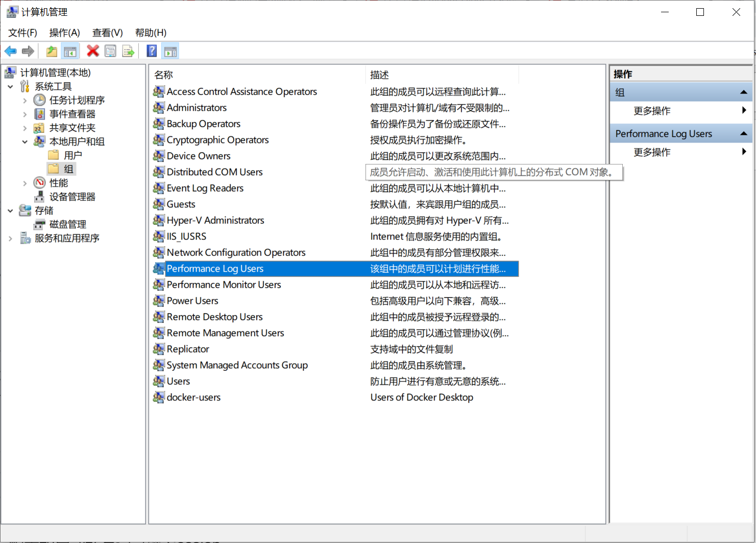Click the Device Manager icon in left tree
Screen dimensions: 756x543
39,197
